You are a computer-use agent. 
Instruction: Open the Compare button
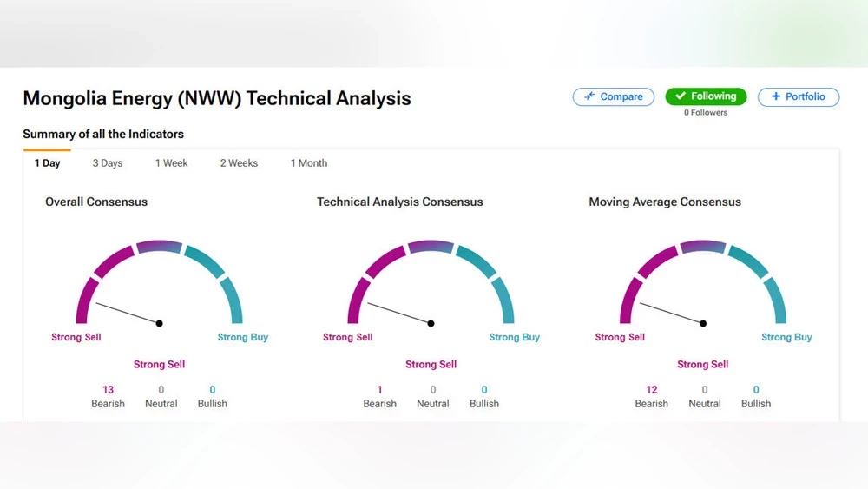614,97
